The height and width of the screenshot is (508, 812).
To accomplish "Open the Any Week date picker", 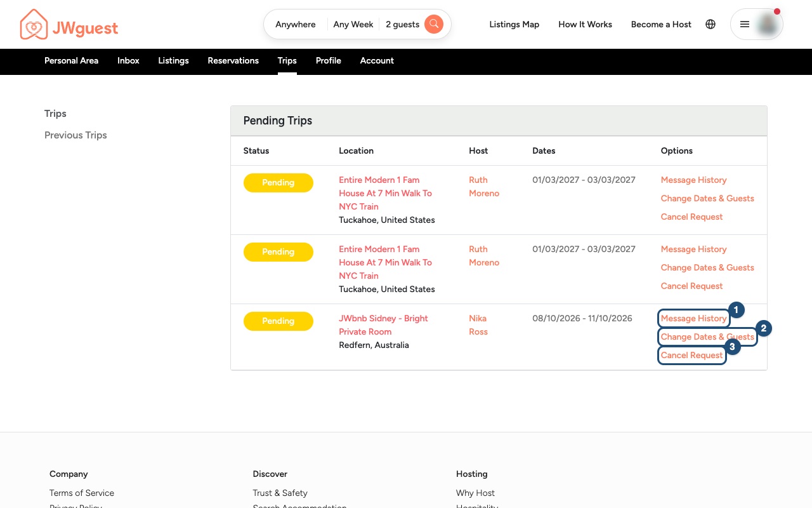I will click(353, 24).
